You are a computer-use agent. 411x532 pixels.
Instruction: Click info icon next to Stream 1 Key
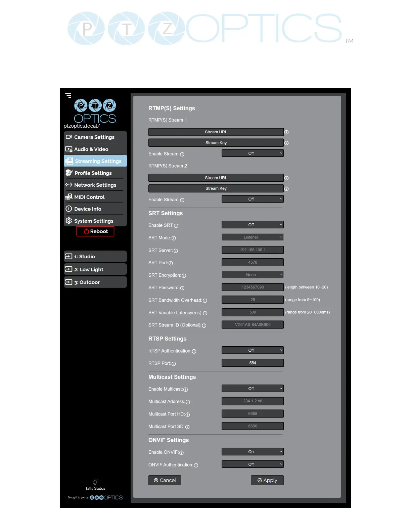pyautogui.click(x=286, y=143)
